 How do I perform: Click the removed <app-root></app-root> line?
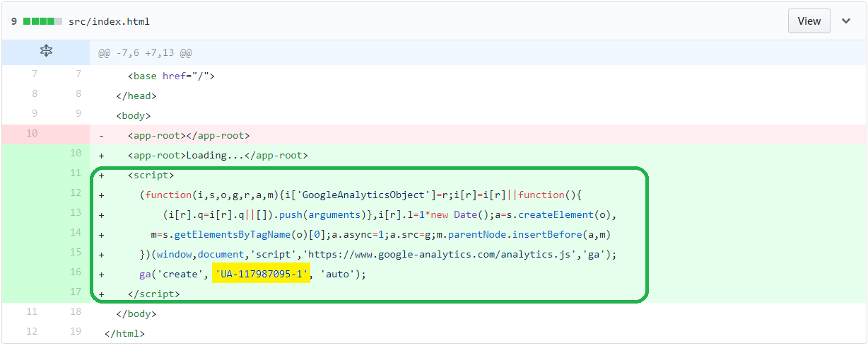pos(189,135)
